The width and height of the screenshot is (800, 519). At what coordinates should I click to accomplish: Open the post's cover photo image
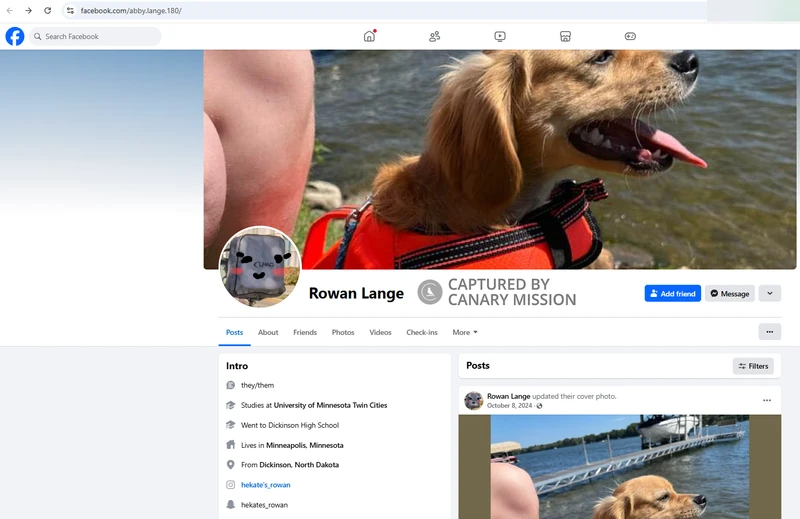click(619, 466)
